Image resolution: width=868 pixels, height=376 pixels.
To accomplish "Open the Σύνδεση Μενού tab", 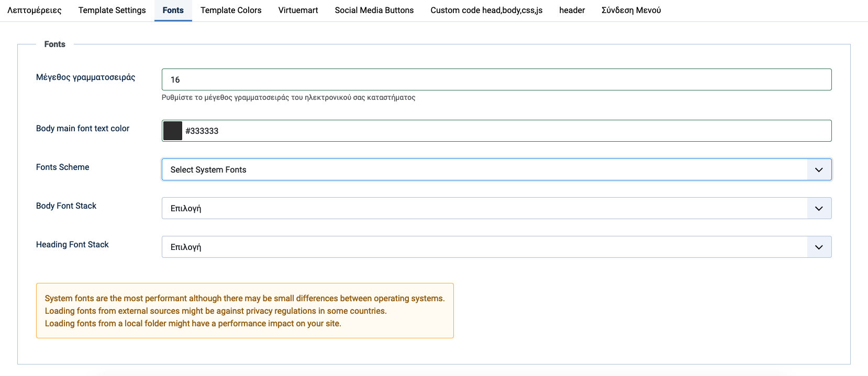I will (631, 10).
